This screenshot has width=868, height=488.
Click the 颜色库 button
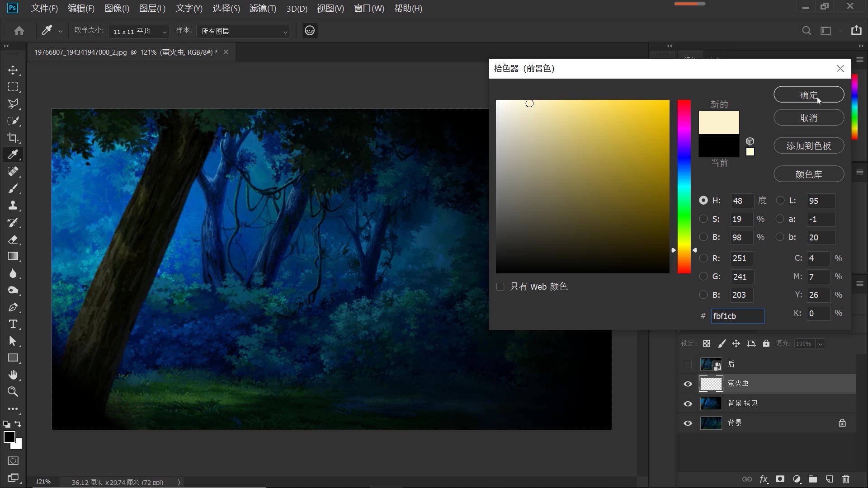[x=809, y=174]
